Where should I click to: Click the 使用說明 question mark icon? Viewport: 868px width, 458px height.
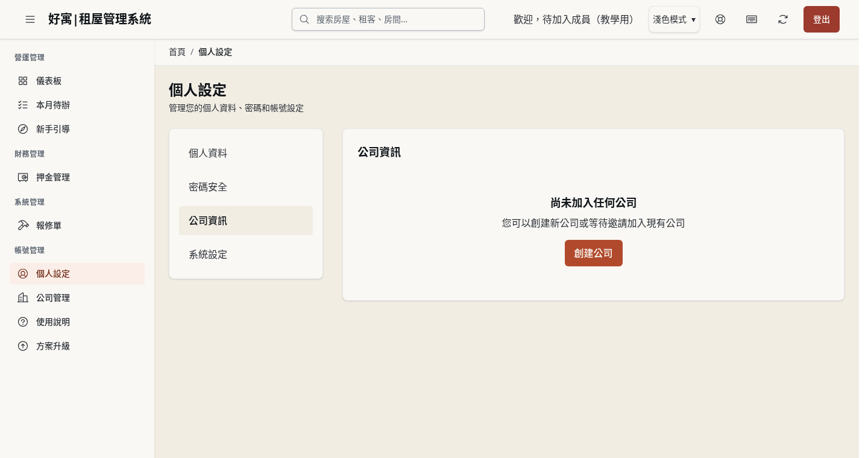coord(23,322)
